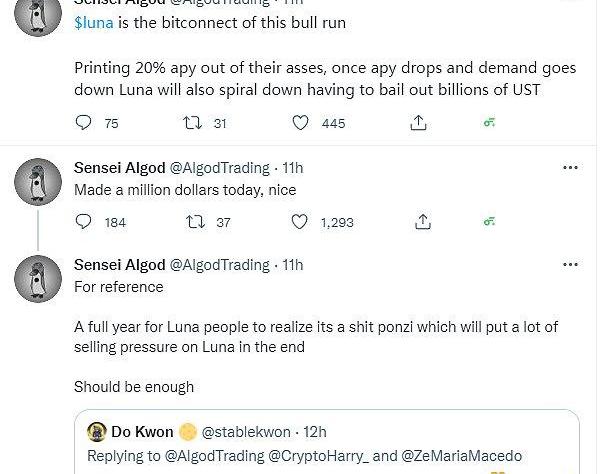The height and width of the screenshot is (474, 600).
Task: Click the green icon on the million dollars tweet
Action: coord(489,222)
